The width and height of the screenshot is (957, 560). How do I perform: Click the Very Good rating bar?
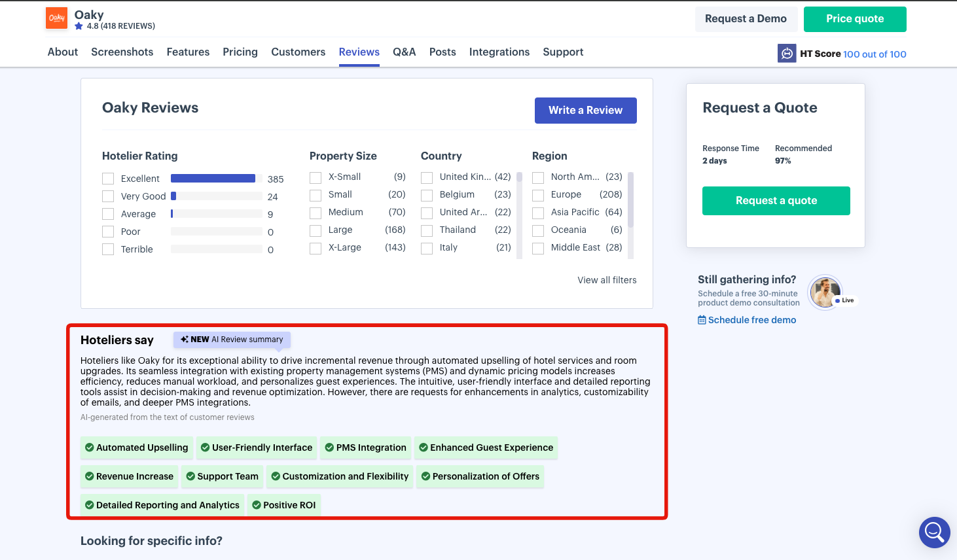(217, 196)
